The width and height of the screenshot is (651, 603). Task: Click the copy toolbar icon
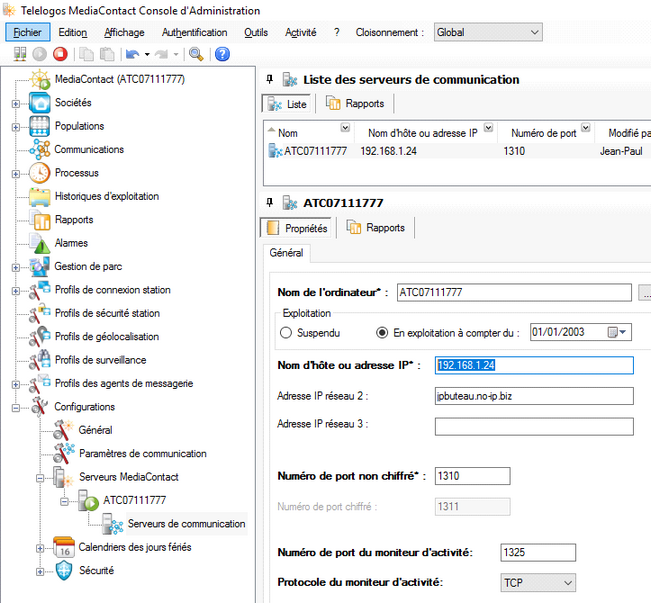[86, 54]
